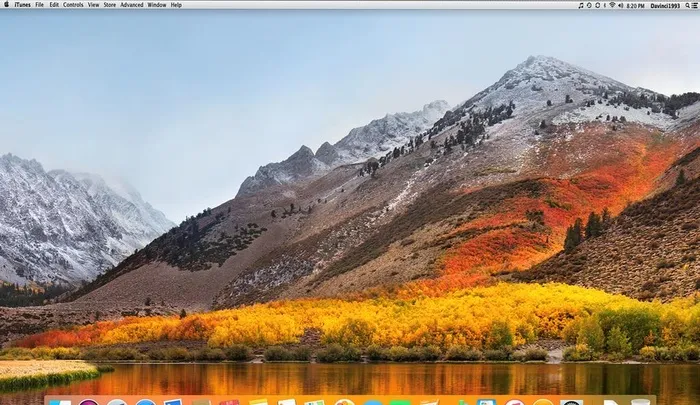
Task: Open Notification Center list icon
Action: [x=695, y=6]
